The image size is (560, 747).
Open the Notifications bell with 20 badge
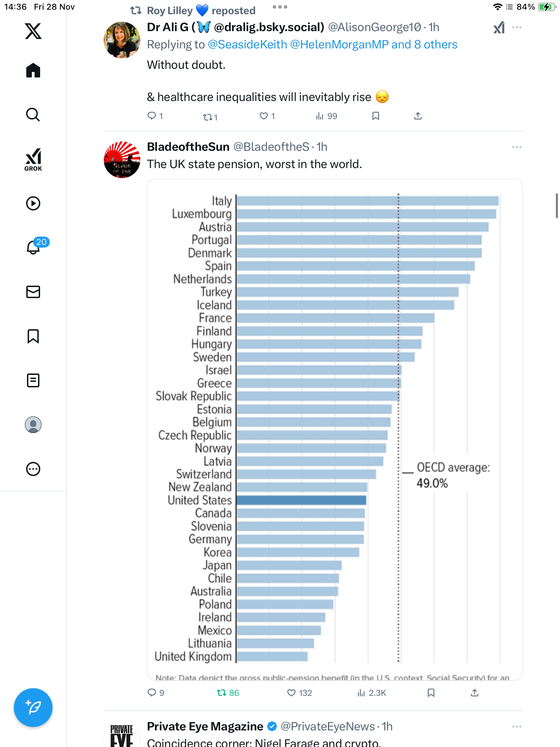(x=33, y=247)
